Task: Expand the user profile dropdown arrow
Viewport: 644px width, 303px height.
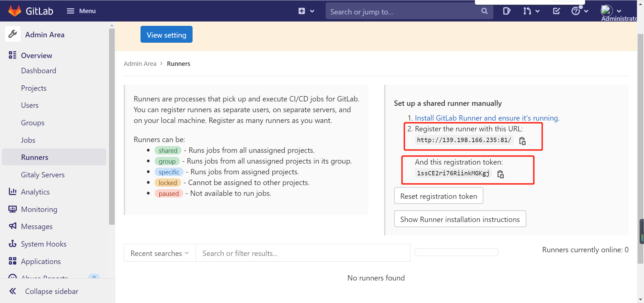Action: point(619,11)
